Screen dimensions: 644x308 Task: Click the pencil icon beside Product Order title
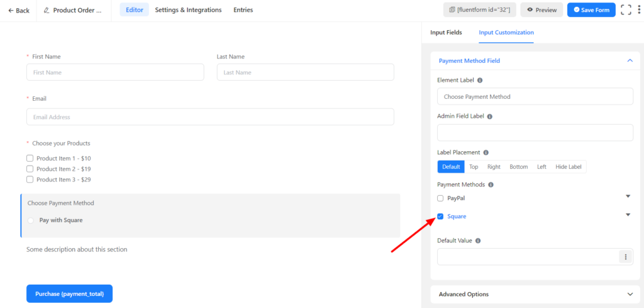(47, 10)
